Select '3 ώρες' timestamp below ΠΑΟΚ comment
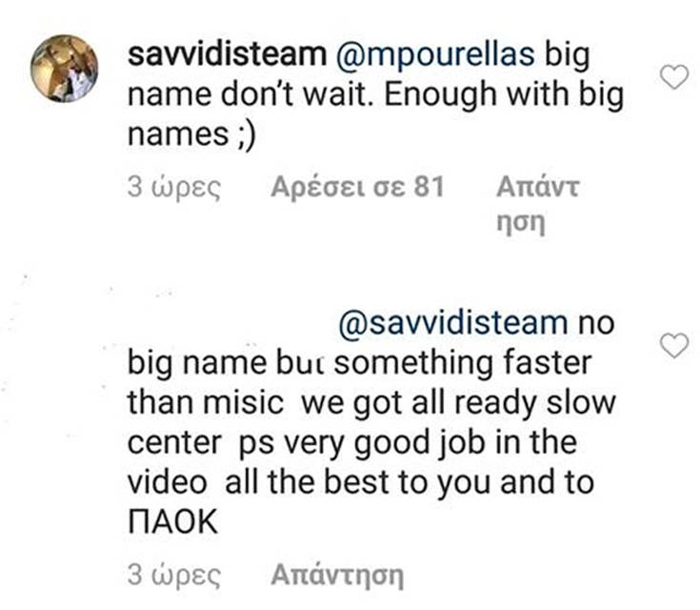This screenshot has height=610, width=700. pos(174,575)
